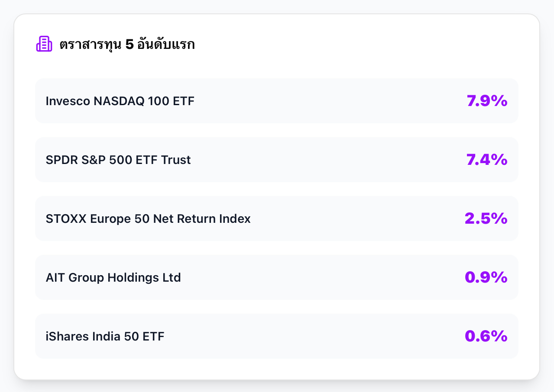
Task: Open STOXX Europe 50 Net Return Index name
Action: [x=148, y=219]
